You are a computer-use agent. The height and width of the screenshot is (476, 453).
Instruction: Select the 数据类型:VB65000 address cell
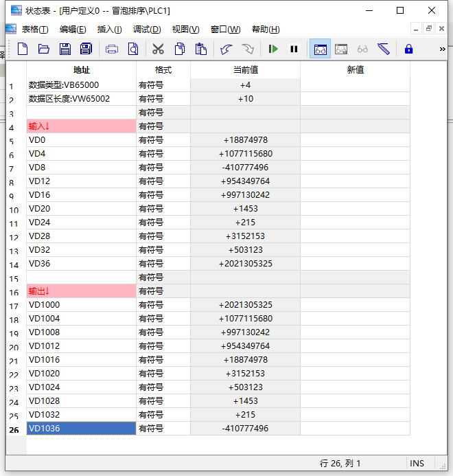(x=81, y=85)
